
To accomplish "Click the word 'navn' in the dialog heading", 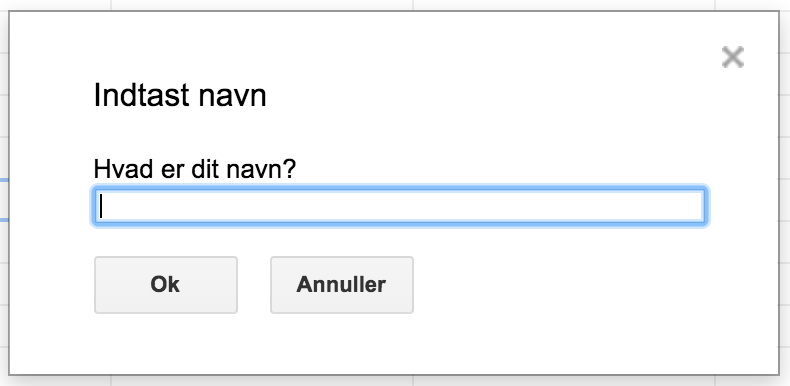I will click(x=232, y=97).
